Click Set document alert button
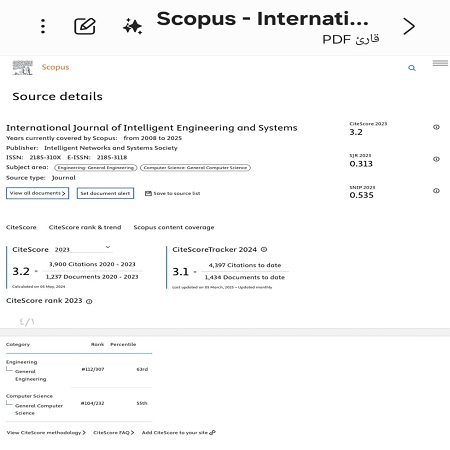This screenshot has height=450, width=450. 105,193
